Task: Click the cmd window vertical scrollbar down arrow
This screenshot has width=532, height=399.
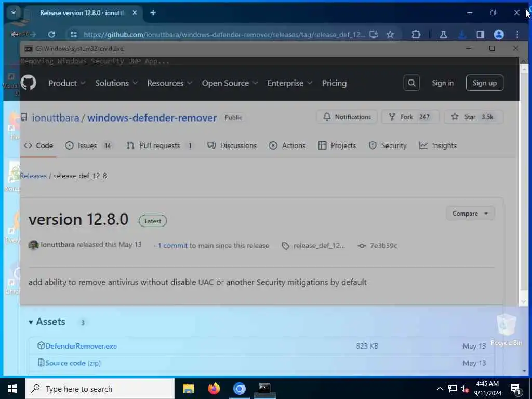Action: click(524, 302)
